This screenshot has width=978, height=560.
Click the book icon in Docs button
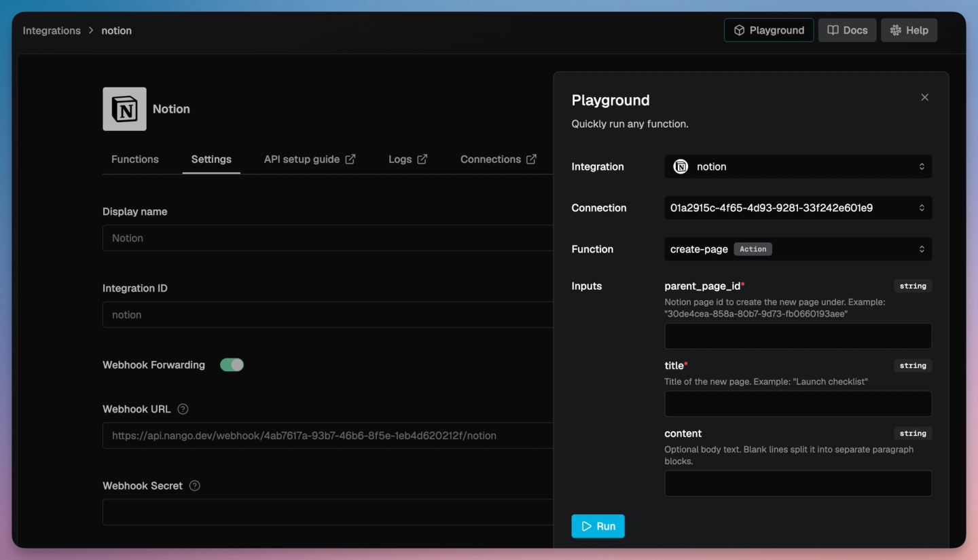(833, 31)
